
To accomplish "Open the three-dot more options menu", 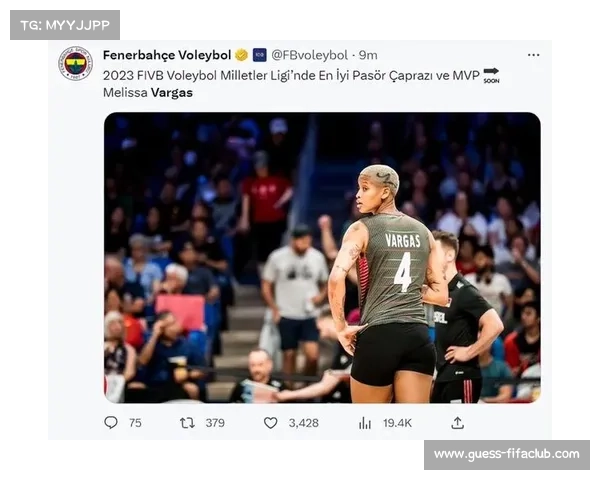I will [x=533, y=55].
